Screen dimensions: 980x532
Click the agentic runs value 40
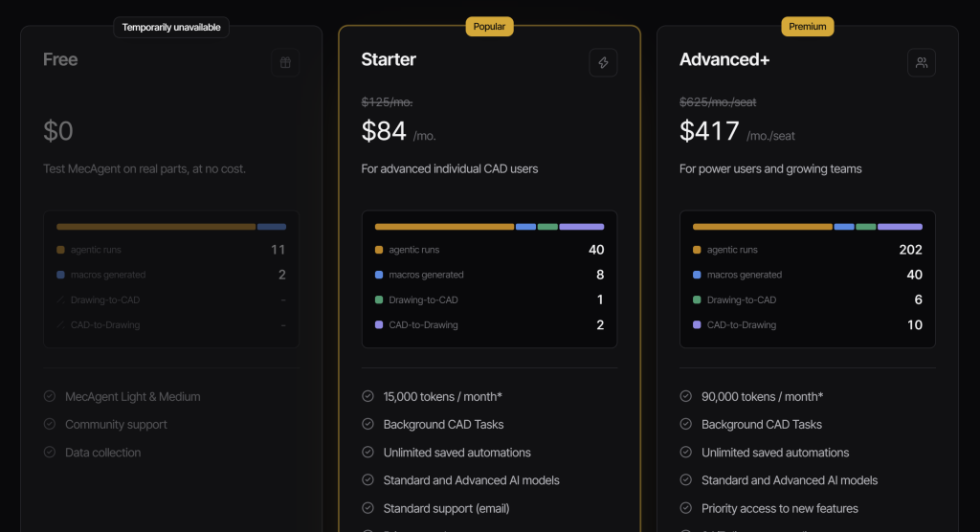[596, 250]
